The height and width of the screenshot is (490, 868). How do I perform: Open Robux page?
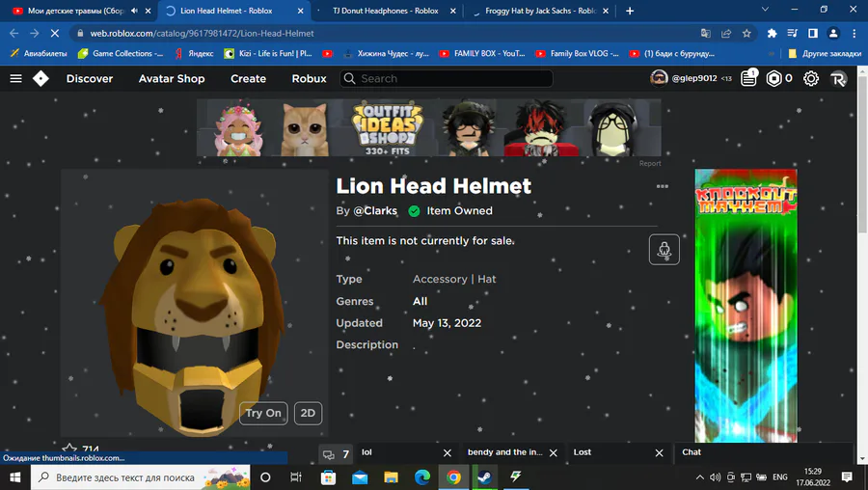click(x=309, y=79)
